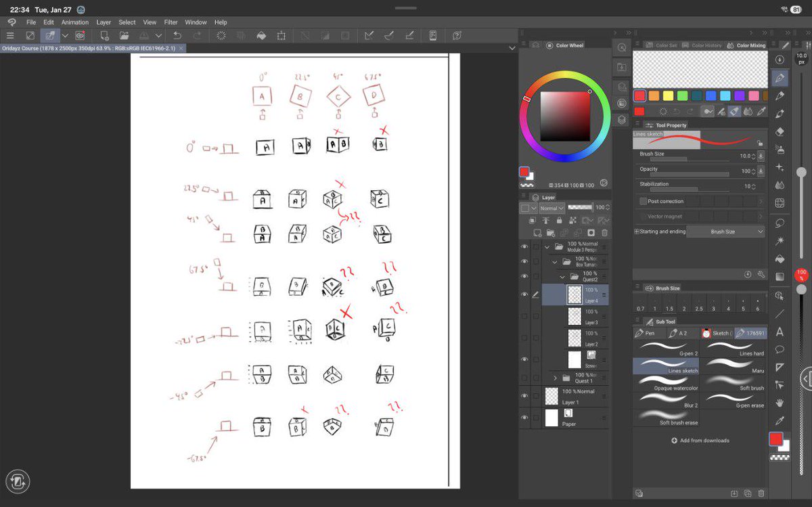The image size is (812, 507).
Task: Open the Normal blending mode dropdown
Action: [552, 208]
